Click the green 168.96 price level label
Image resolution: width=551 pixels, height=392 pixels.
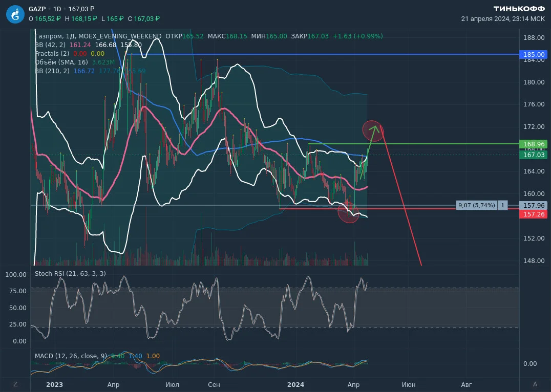534,144
